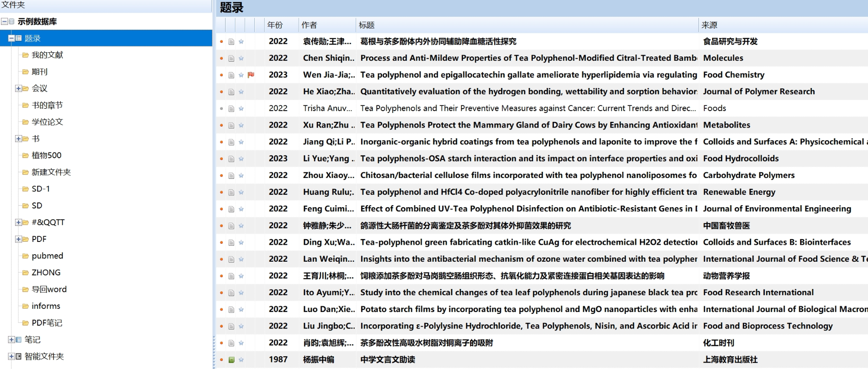Select the informs folder
Screen dimensions: 868x369
click(x=46, y=306)
